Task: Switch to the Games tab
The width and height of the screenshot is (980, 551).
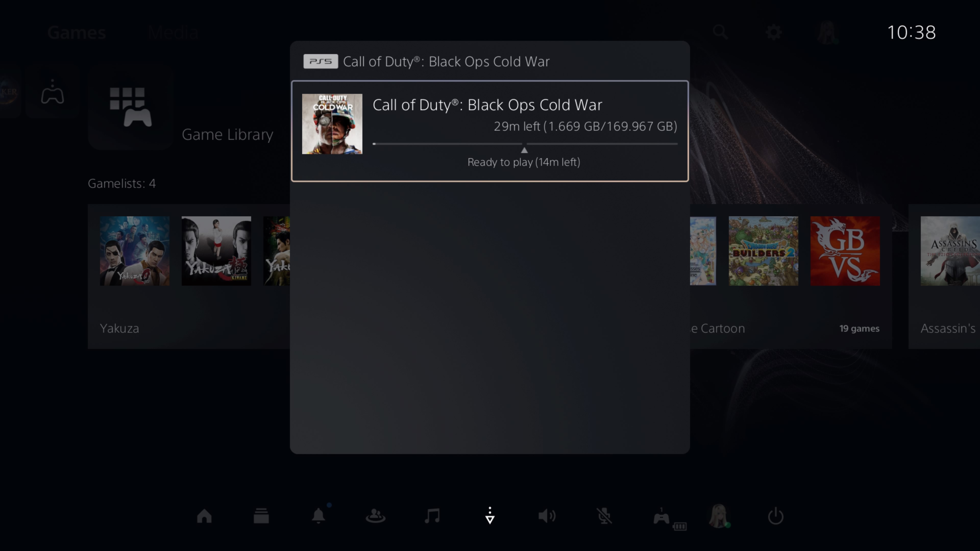Action: [x=77, y=33]
